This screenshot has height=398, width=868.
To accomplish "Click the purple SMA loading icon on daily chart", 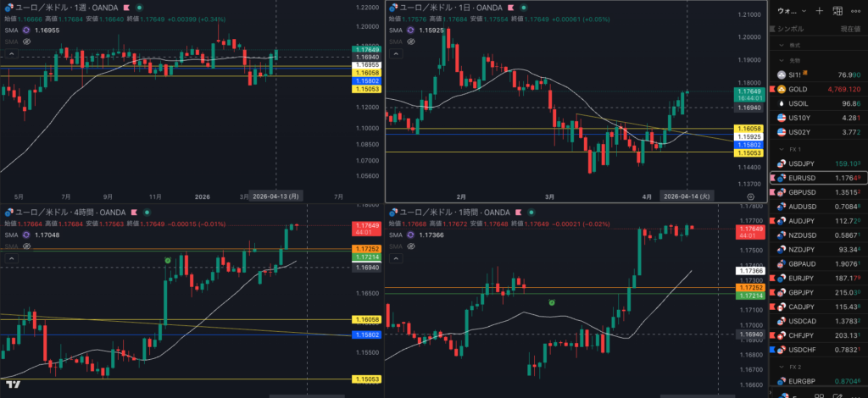I will point(410,30).
